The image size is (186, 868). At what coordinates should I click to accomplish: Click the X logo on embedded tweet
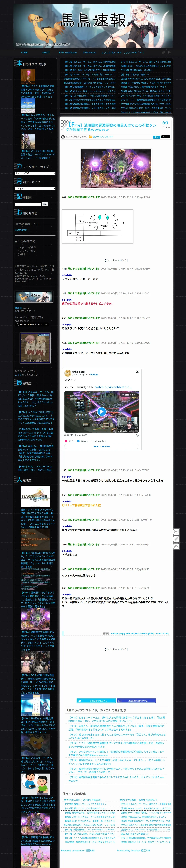tap(137, 372)
